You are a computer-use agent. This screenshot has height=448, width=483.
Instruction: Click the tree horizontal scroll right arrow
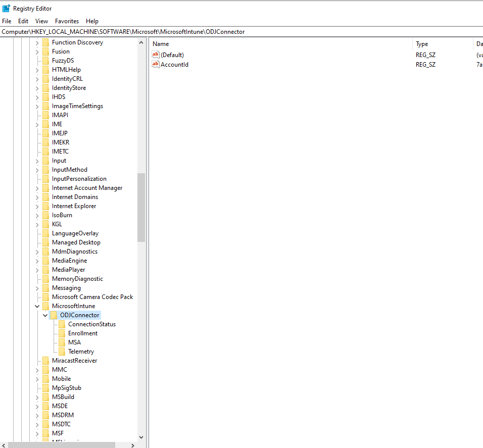pos(133,445)
